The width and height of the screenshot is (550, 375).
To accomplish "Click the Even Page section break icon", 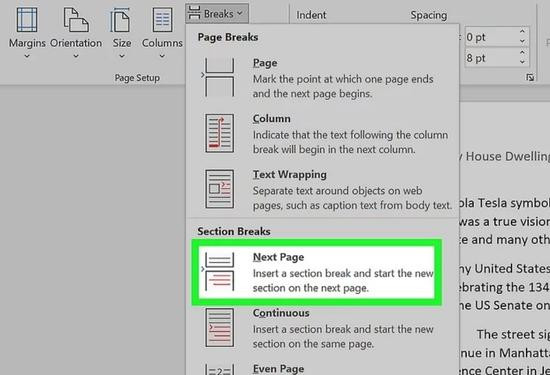I will pos(220,369).
